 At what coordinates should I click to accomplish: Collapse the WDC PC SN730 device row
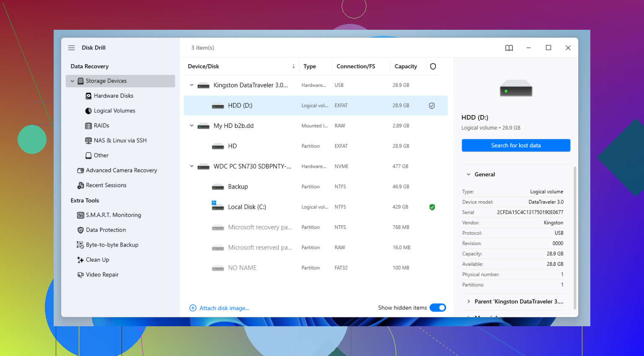click(192, 166)
